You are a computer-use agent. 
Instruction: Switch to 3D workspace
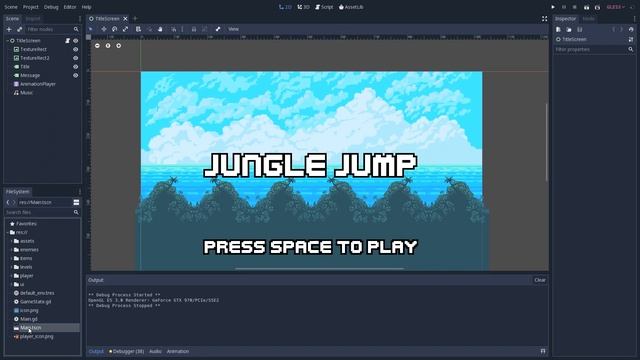(304, 7)
